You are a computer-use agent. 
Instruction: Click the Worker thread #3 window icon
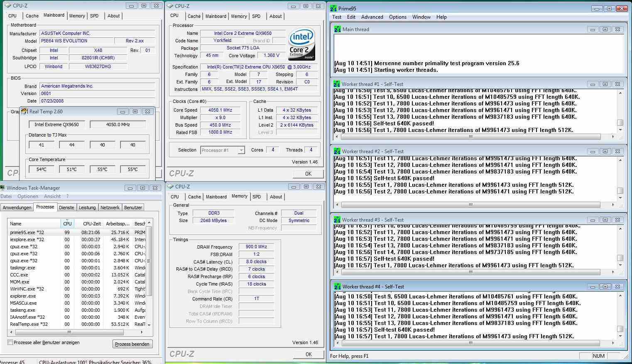[x=337, y=220]
